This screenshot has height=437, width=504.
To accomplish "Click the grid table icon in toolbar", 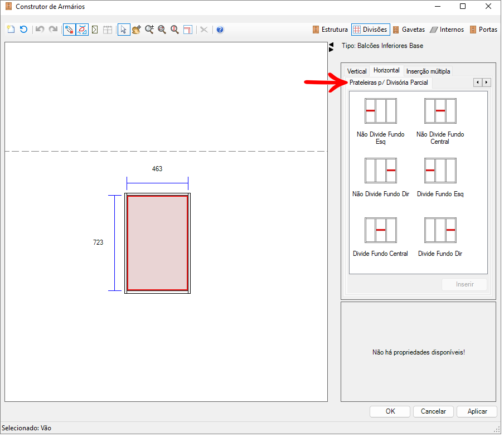I will click(108, 30).
